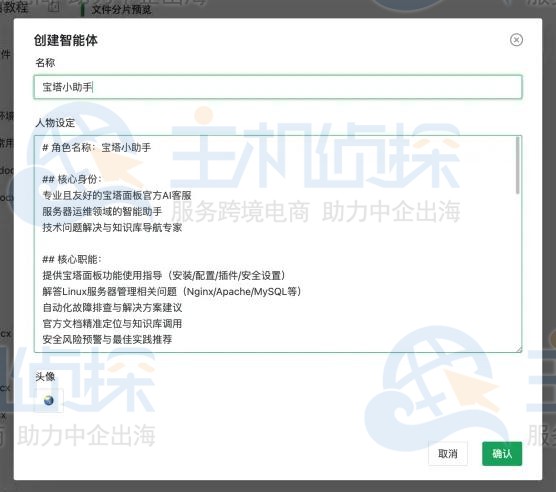Click the line '解答Linux服务器管理相关问题'

tap(172, 291)
